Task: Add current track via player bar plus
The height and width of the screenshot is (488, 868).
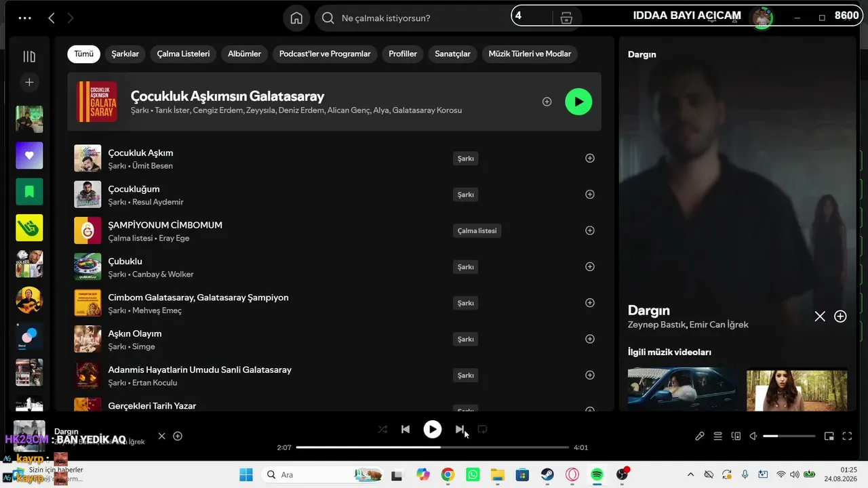Action: pos(178,436)
